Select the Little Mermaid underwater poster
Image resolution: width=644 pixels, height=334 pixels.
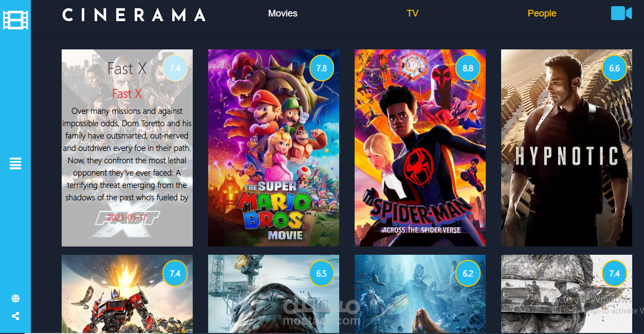click(x=420, y=294)
